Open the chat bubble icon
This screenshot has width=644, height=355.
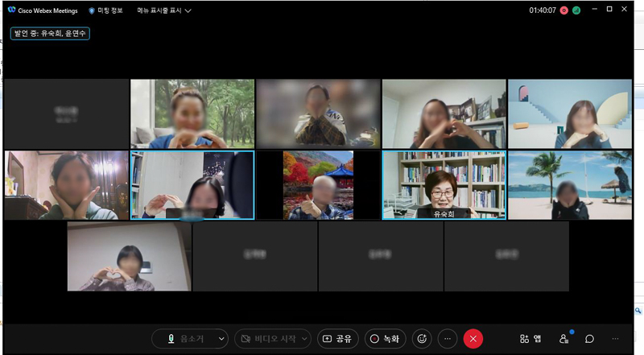[x=589, y=339]
